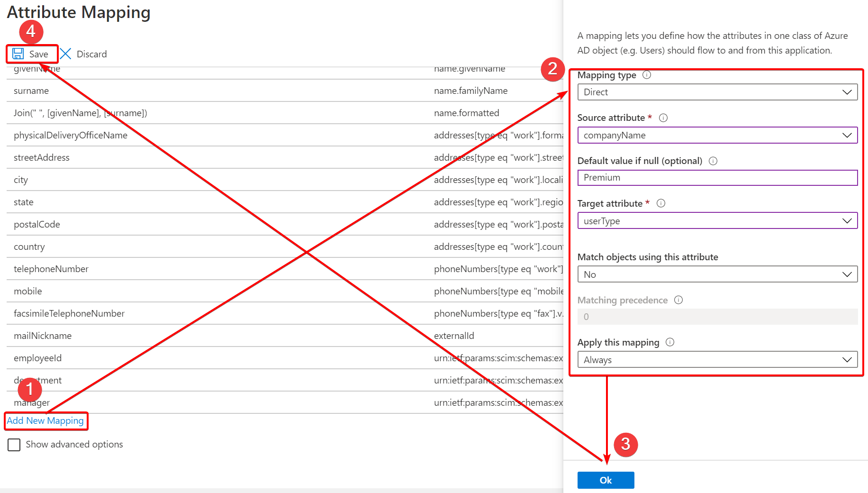
Task: Open the Default value if null info icon
Action: pyautogui.click(x=713, y=161)
